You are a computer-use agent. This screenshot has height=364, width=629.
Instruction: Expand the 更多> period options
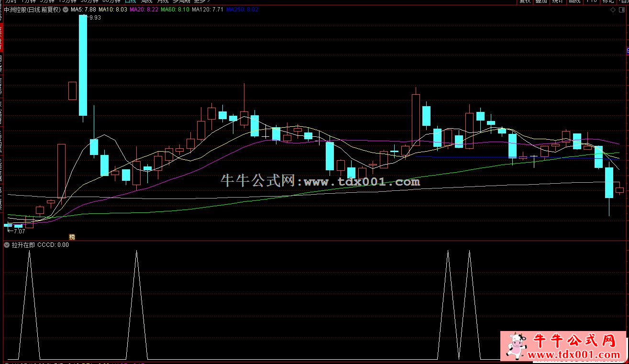click(201, 2)
